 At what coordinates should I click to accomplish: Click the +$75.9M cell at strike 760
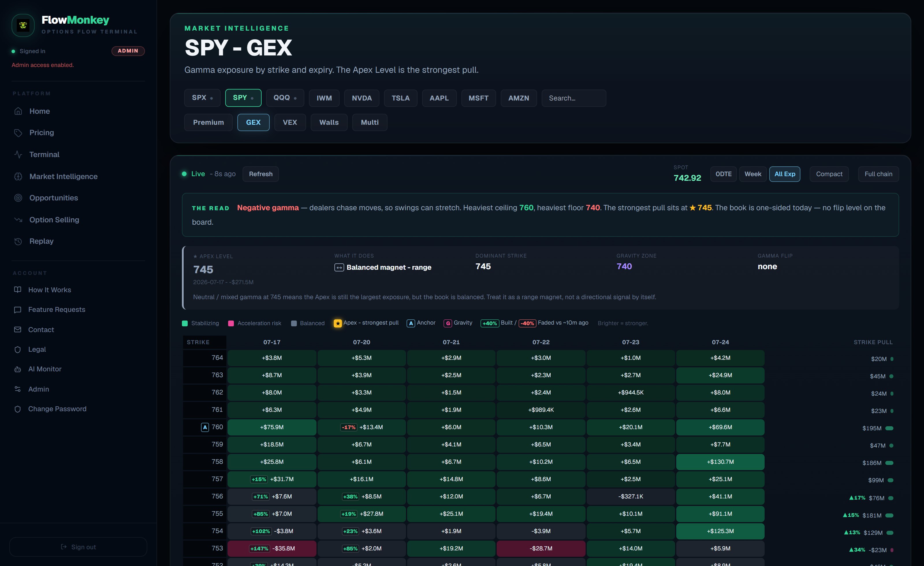click(x=272, y=427)
